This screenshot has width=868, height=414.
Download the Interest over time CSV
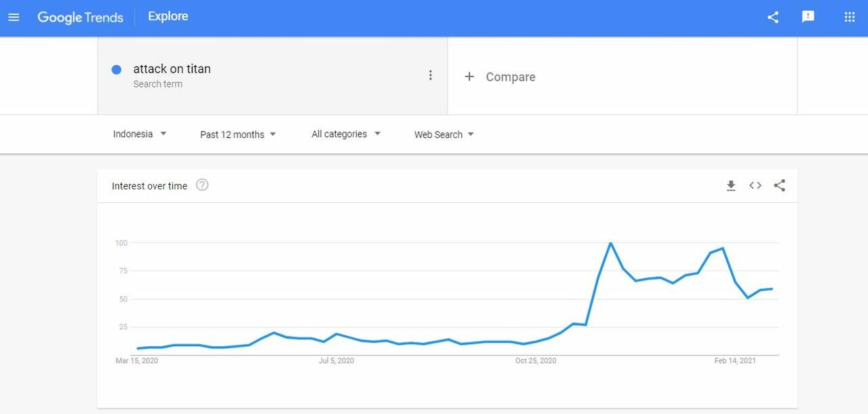point(731,185)
